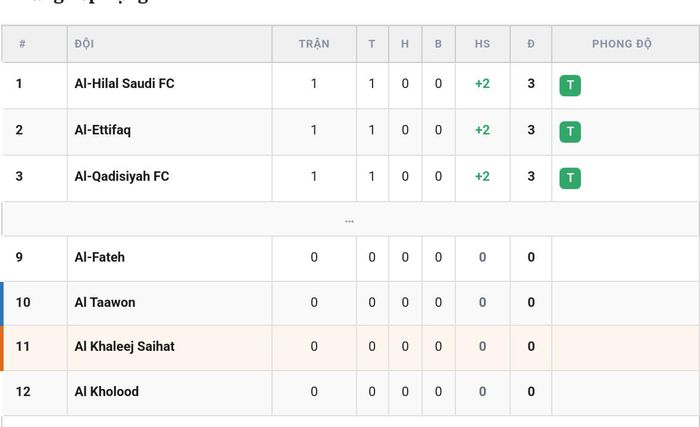700x427 pixels.
Task: Open Al Kholood team entry
Action: (x=107, y=392)
